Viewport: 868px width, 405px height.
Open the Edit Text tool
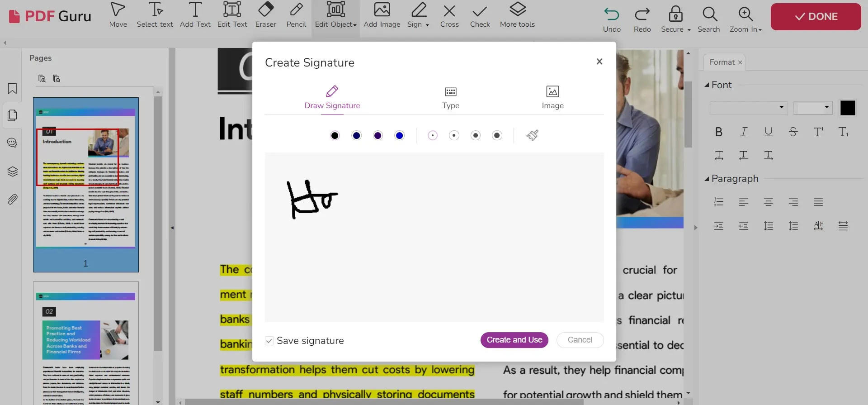[x=232, y=15]
